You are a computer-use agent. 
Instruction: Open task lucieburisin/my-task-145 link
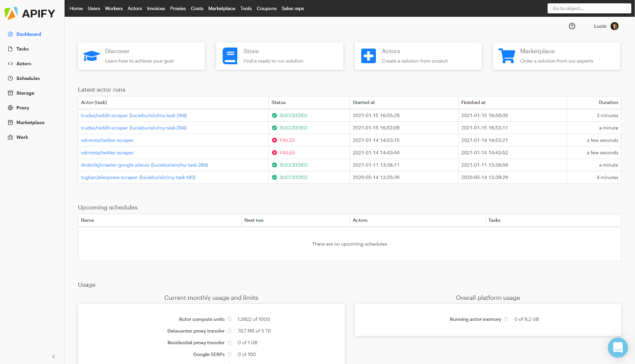(167, 177)
